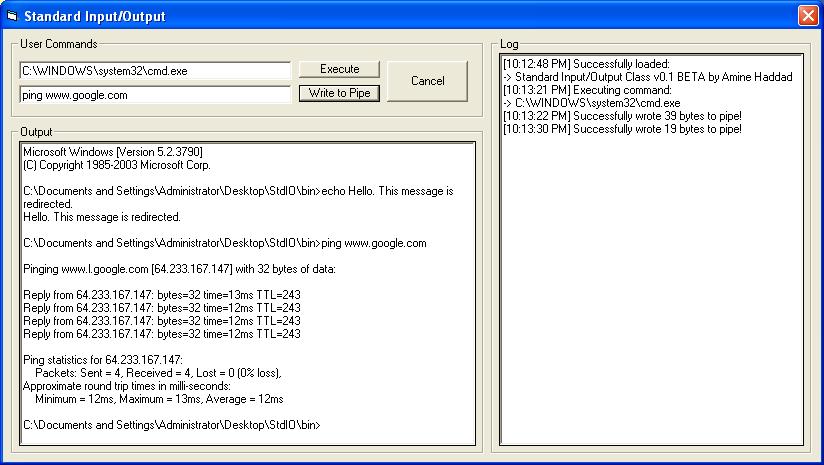Image resolution: width=824 pixels, height=465 pixels.
Task: Click the 'Executing command' log line
Action: [580, 90]
